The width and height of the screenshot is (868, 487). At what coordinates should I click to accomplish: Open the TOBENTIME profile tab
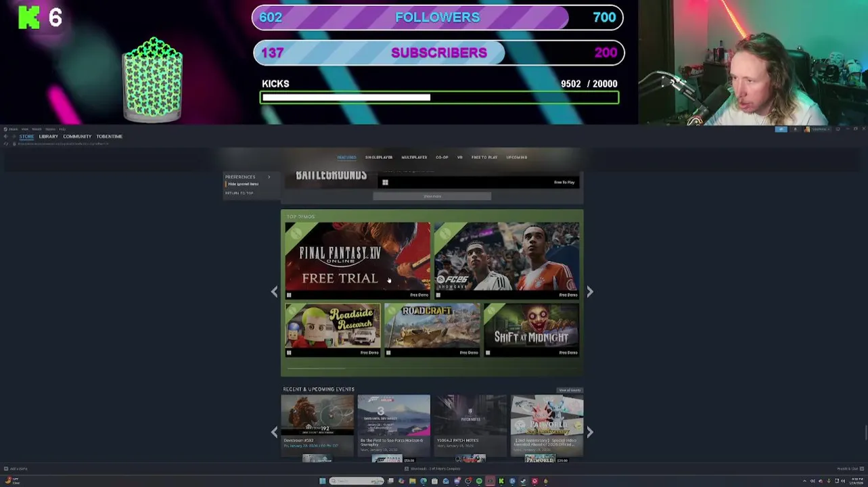pos(110,136)
